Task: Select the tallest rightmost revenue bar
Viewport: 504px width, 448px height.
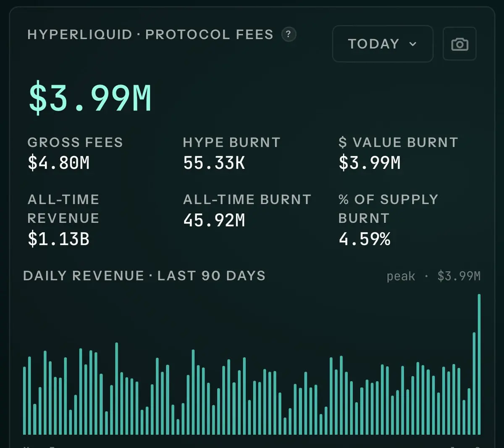Action: pyautogui.click(x=479, y=364)
